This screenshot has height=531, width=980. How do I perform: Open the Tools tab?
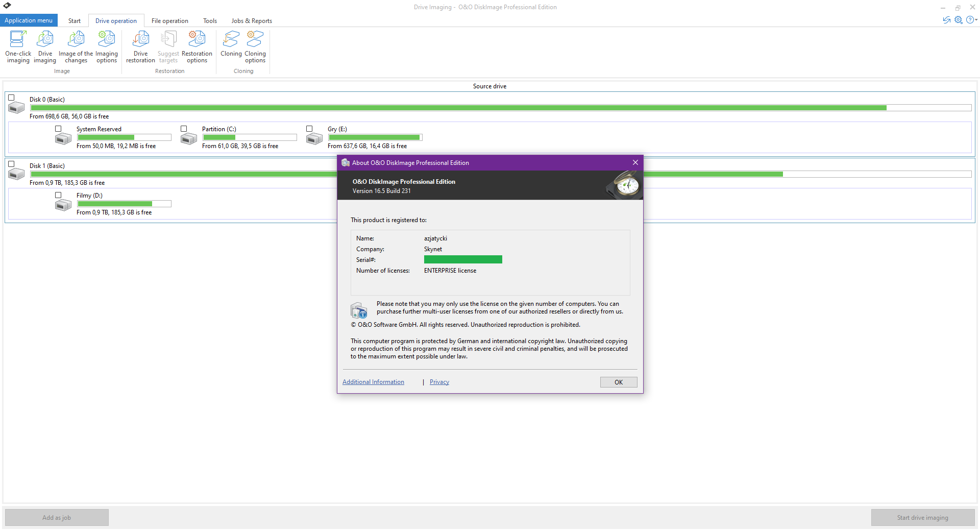coord(210,21)
